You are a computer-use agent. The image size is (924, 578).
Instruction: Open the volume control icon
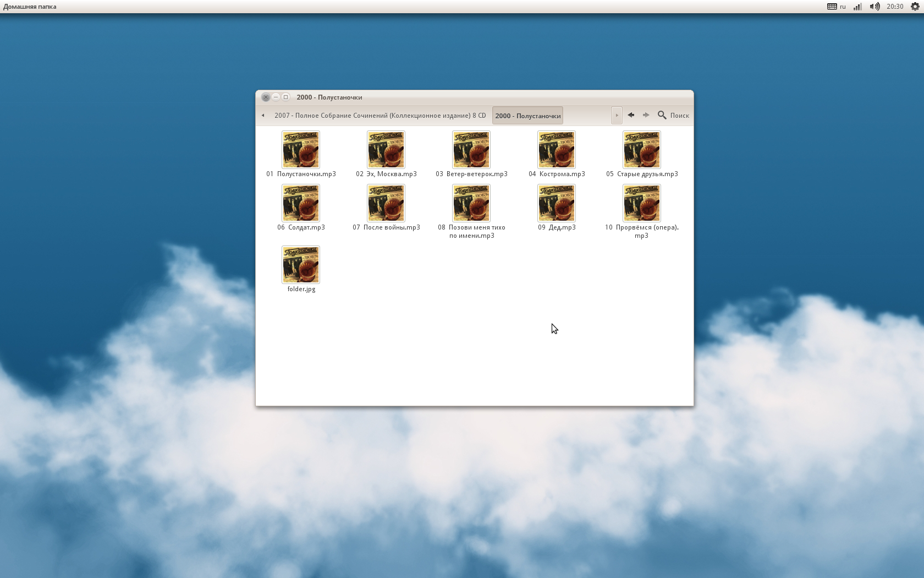point(874,7)
